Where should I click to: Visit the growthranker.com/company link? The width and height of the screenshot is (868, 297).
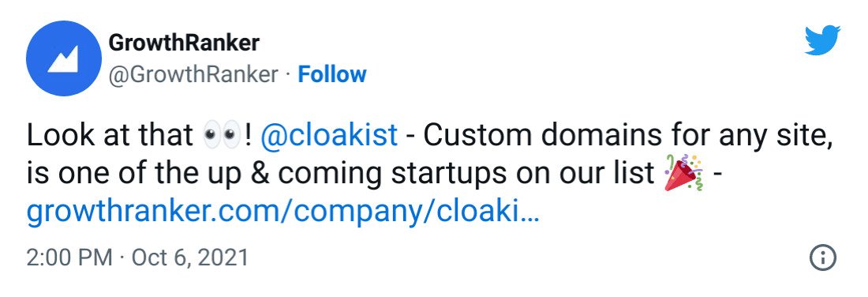282,212
